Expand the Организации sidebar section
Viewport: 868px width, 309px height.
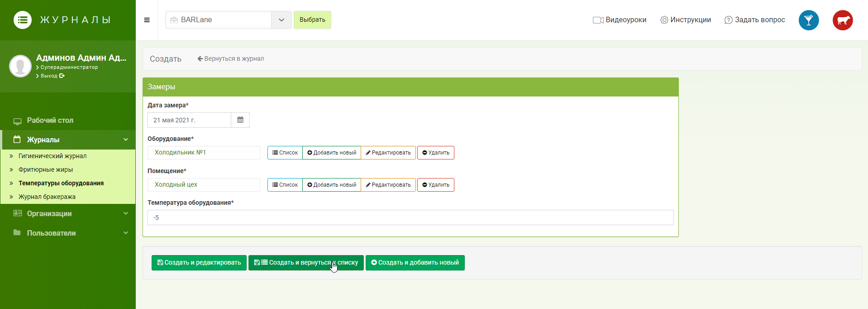68,213
